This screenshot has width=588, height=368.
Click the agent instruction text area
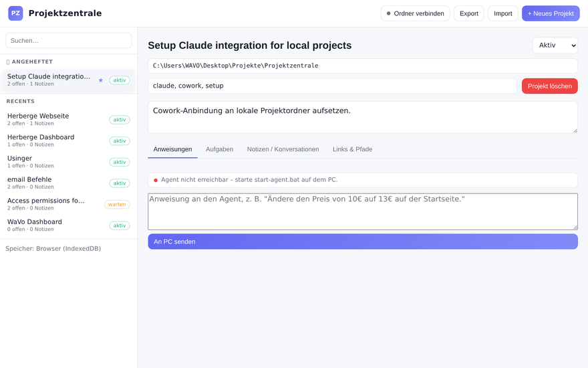[x=363, y=211]
